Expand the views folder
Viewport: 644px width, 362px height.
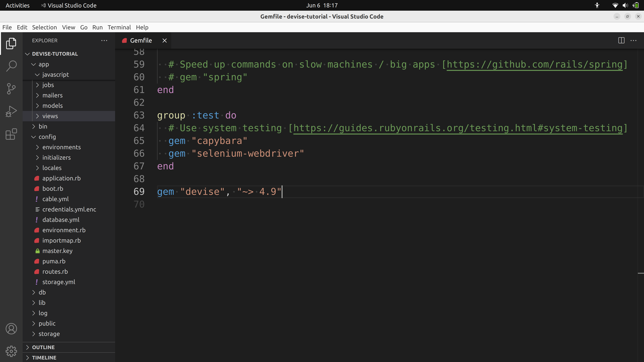[x=37, y=116]
